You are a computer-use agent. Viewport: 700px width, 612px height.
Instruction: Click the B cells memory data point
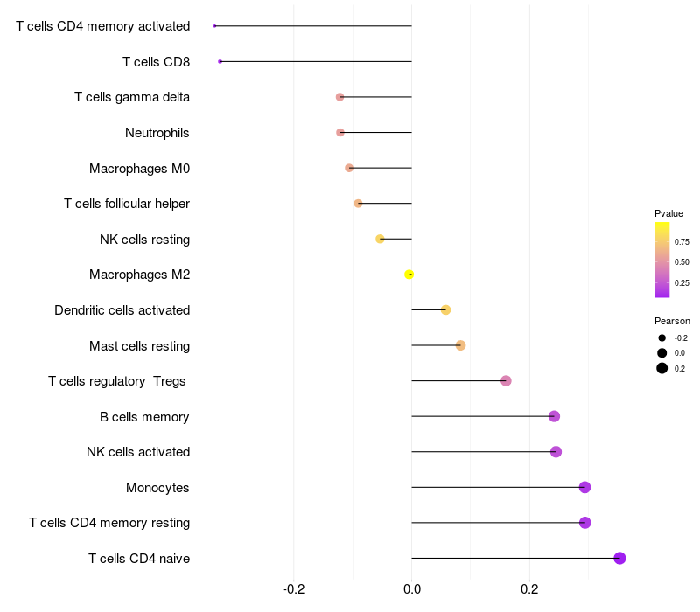point(554,416)
